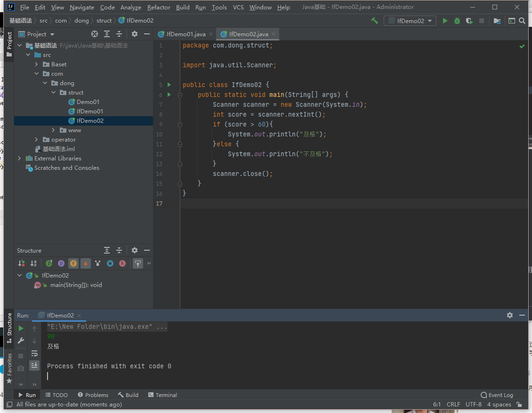Open Run panel settings gear icon
This screenshot has width=532, height=413.
pos(510,315)
